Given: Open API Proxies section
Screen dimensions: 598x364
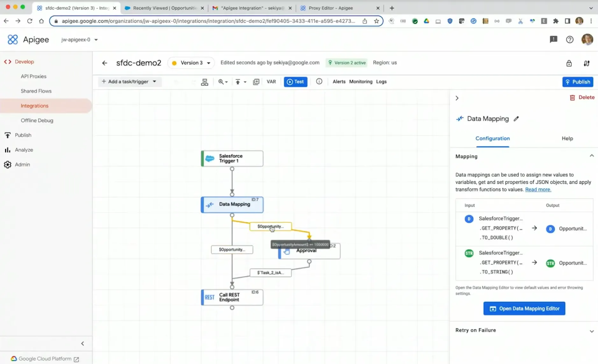Looking at the screenshot, I should coord(33,76).
